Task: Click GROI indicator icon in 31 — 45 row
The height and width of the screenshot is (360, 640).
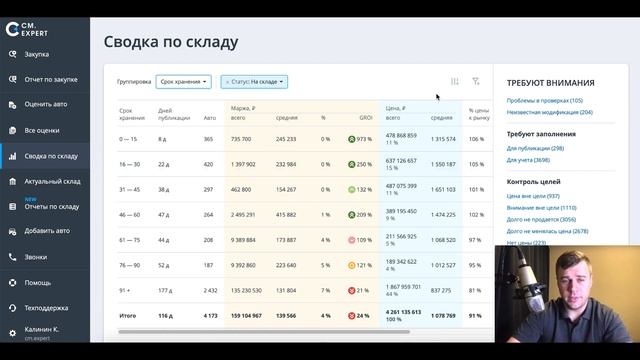Action: click(x=351, y=189)
